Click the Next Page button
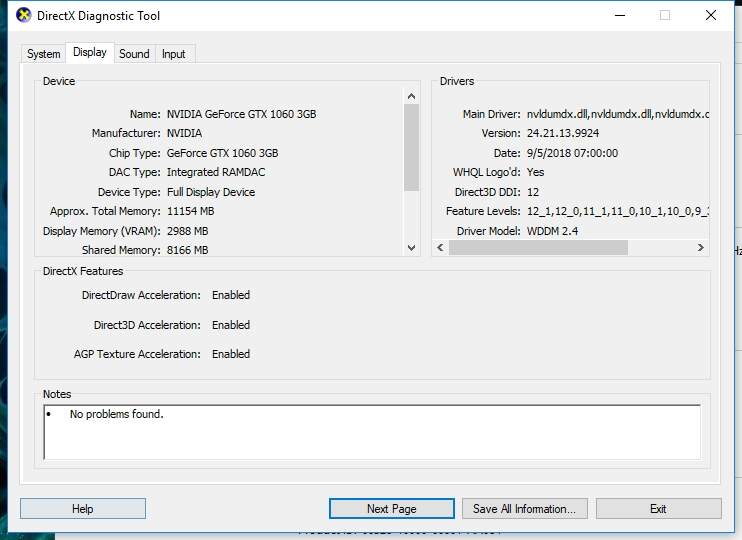The height and width of the screenshot is (540, 742). pos(392,509)
